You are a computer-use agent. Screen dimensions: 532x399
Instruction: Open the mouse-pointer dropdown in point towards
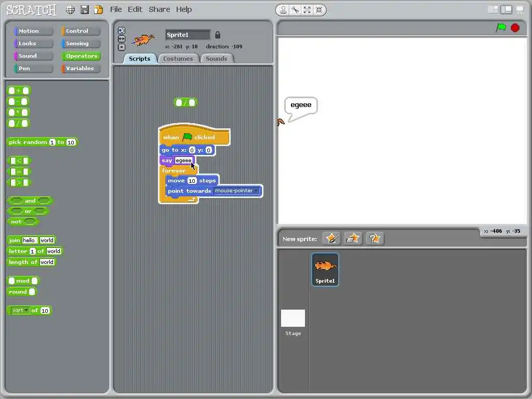click(236, 191)
